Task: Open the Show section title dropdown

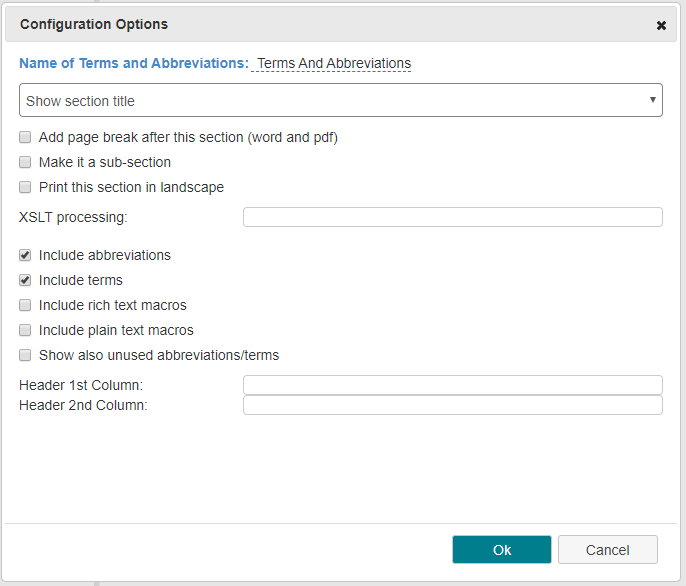Action: tap(341, 100)
